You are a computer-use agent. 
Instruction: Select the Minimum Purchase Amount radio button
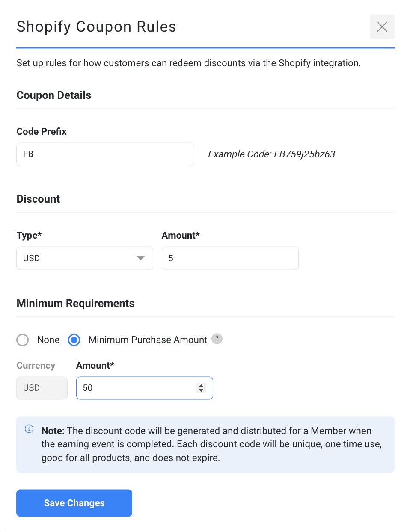[x=74, y=340]
